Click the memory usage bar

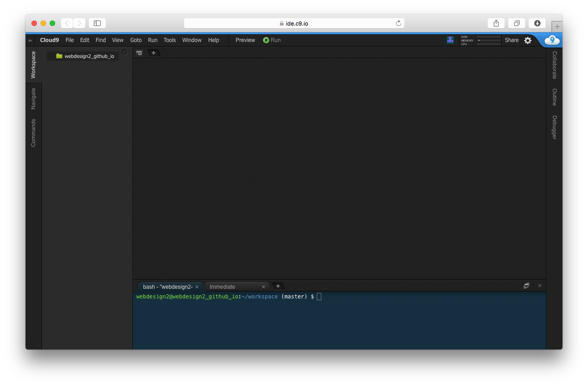point(489,41)
